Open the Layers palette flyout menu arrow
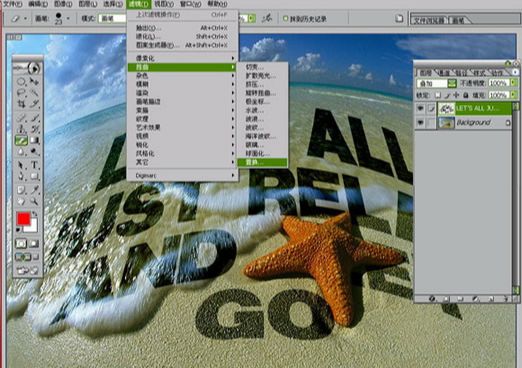Viewport: 522px width, 368px height. [515, 72]
